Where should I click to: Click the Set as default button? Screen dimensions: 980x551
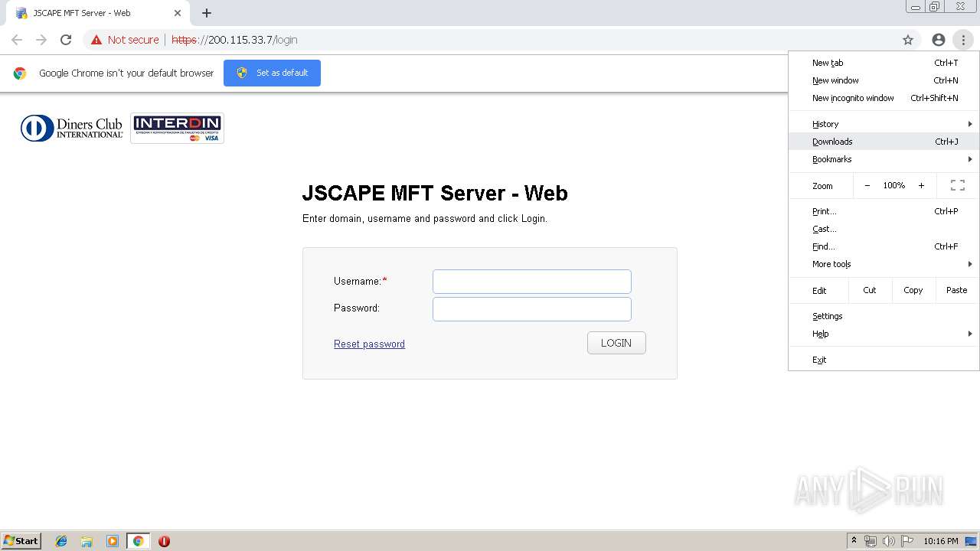tap(272, 73)
